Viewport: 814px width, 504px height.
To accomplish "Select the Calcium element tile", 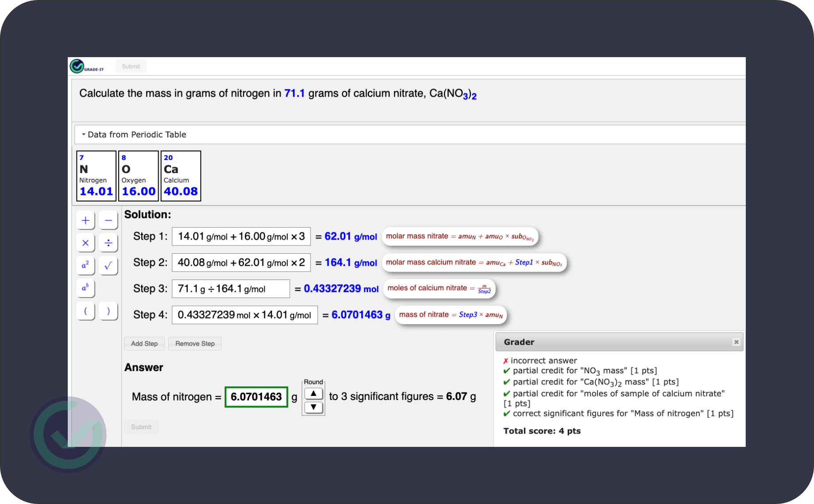I will pyautogui.click(x=181, y=176).
